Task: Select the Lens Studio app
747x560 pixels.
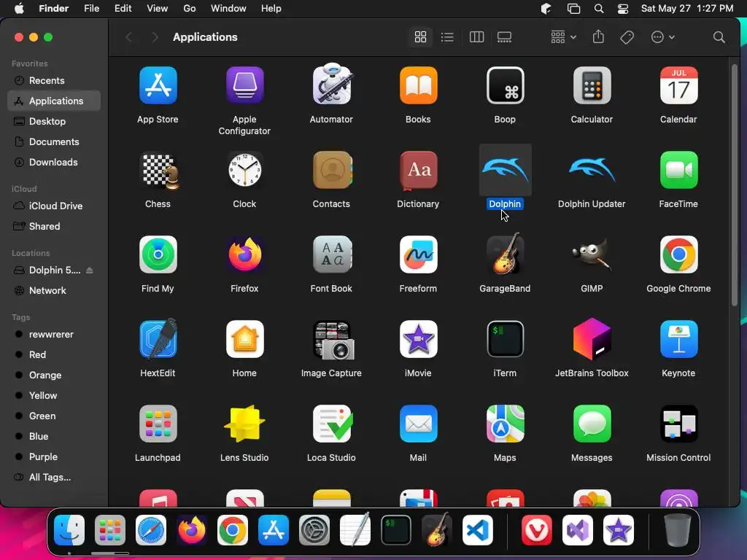Action: pyautogui.click(x=245, y=424)
